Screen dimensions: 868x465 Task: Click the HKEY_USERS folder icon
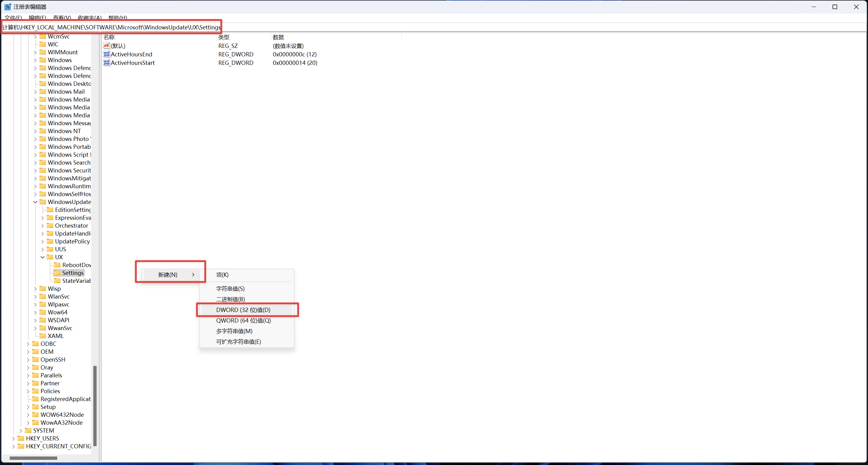tap(21, 438)
